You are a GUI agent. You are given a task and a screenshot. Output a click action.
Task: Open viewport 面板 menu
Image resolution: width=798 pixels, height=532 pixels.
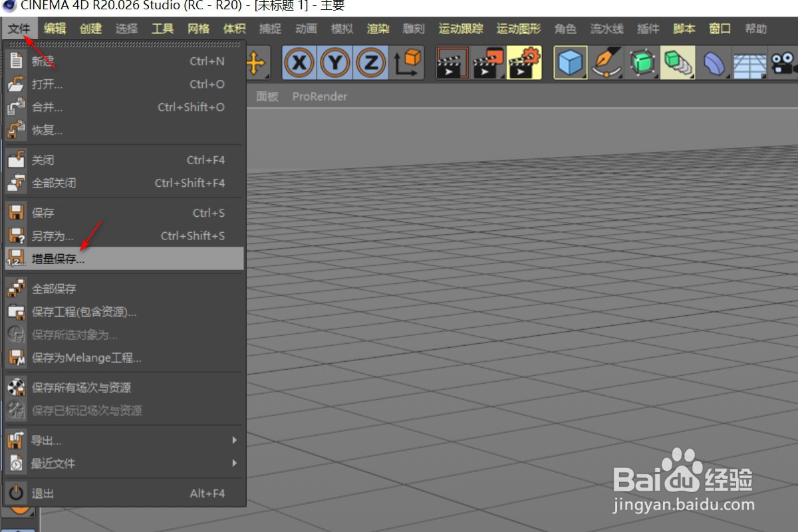pyautogui.click(x=267, y=96)
